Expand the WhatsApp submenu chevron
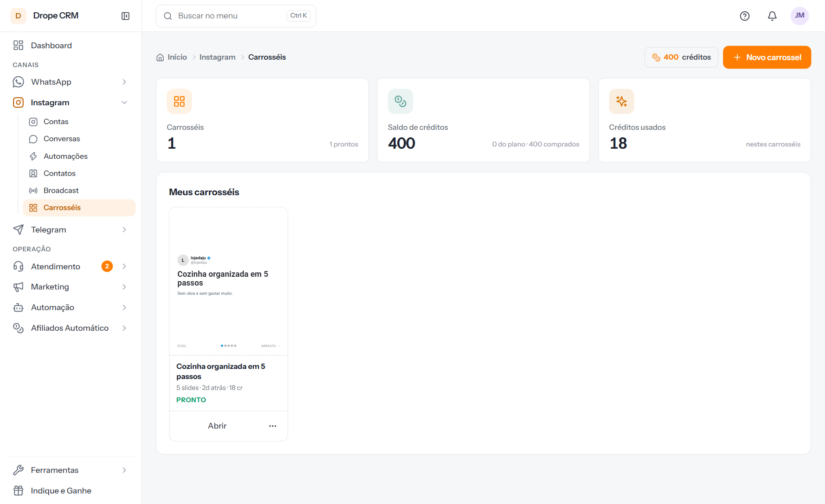The image size is (825, 504). [x=124, y=82]
